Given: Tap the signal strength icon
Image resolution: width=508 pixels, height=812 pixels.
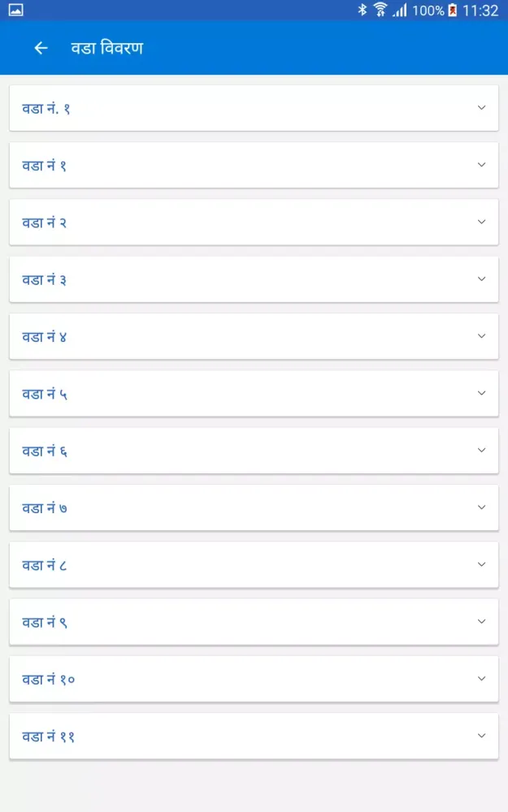Looking at the screenshot, I should click(400, 11).
